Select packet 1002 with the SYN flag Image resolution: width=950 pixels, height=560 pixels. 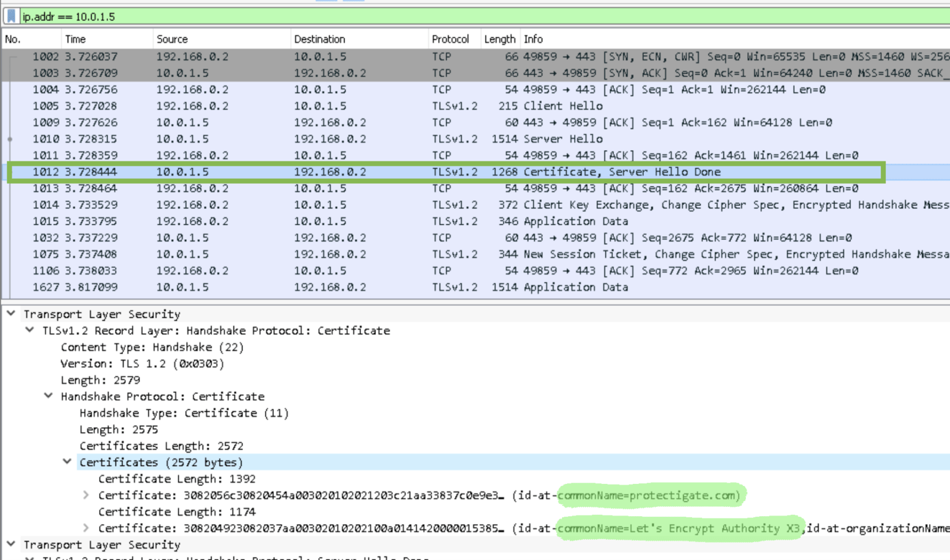click(x=247, y=56)
